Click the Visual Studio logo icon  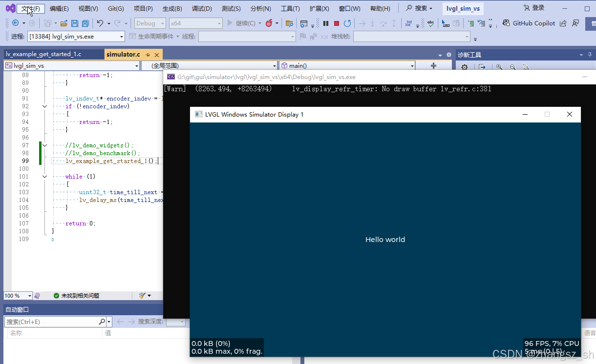[10, 8]
